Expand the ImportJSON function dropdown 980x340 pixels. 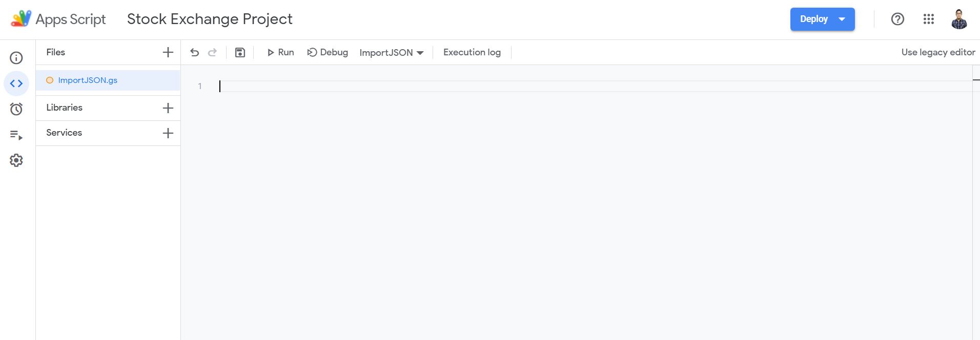coord(392,53)
